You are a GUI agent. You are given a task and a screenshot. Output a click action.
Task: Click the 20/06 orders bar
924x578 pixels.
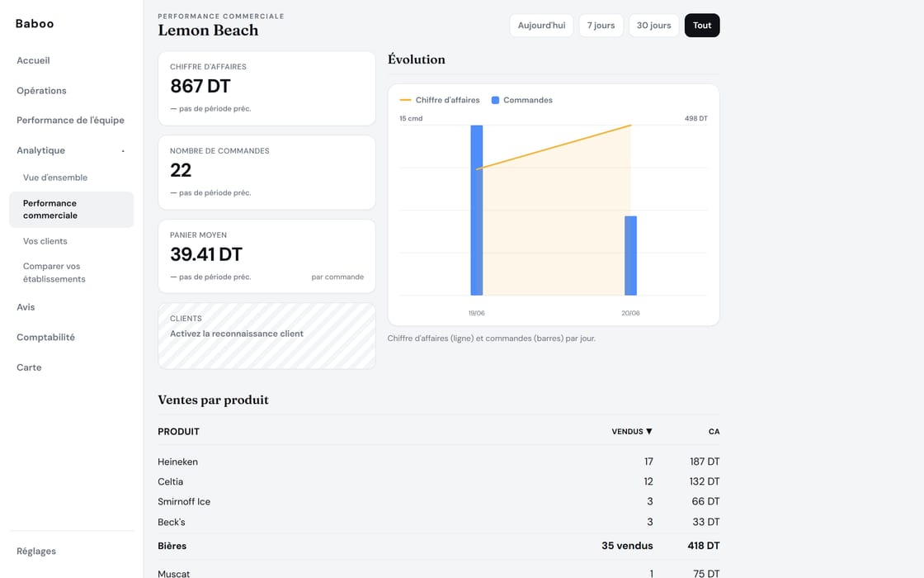[630, 255]
